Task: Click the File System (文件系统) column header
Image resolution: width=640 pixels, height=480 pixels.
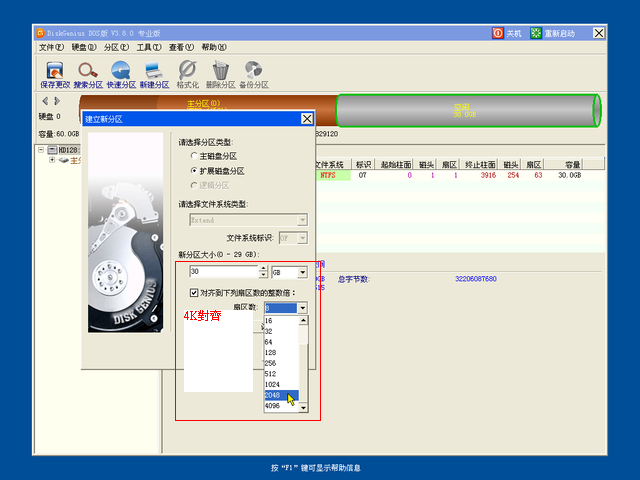Action: (331, 164)
